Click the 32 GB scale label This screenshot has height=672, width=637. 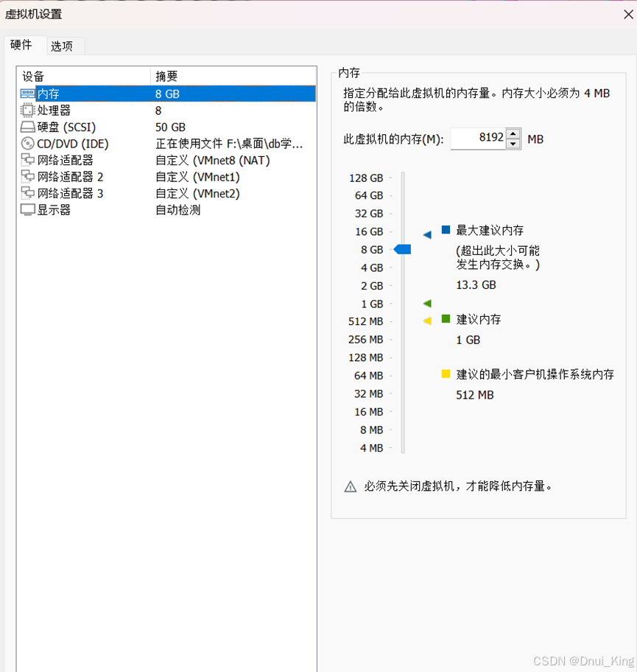(x=369, y=214)
